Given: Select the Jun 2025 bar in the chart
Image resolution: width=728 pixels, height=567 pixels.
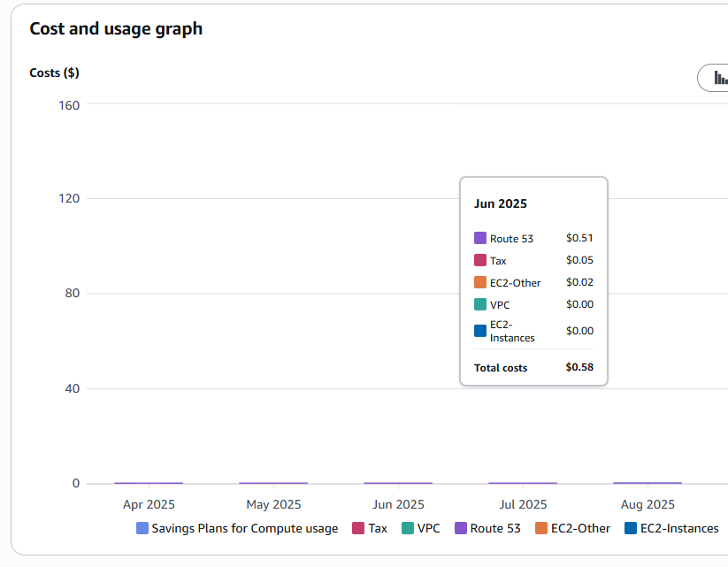Looking at the screenshot, I should [398, 483].
